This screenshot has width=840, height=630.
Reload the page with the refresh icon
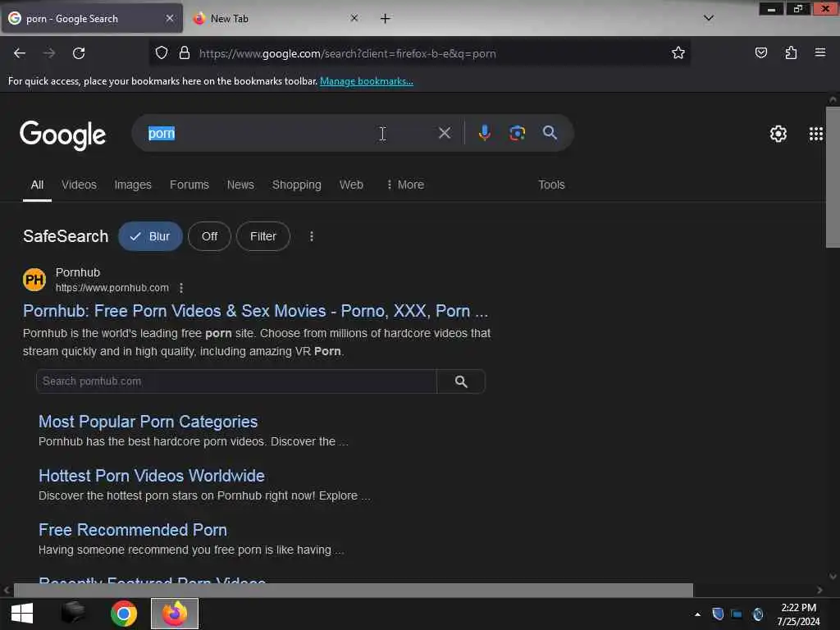[x=79, y=53]
